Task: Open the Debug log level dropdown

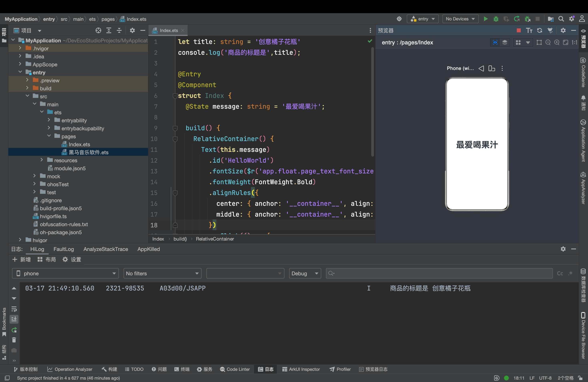Action: point(305,274)
